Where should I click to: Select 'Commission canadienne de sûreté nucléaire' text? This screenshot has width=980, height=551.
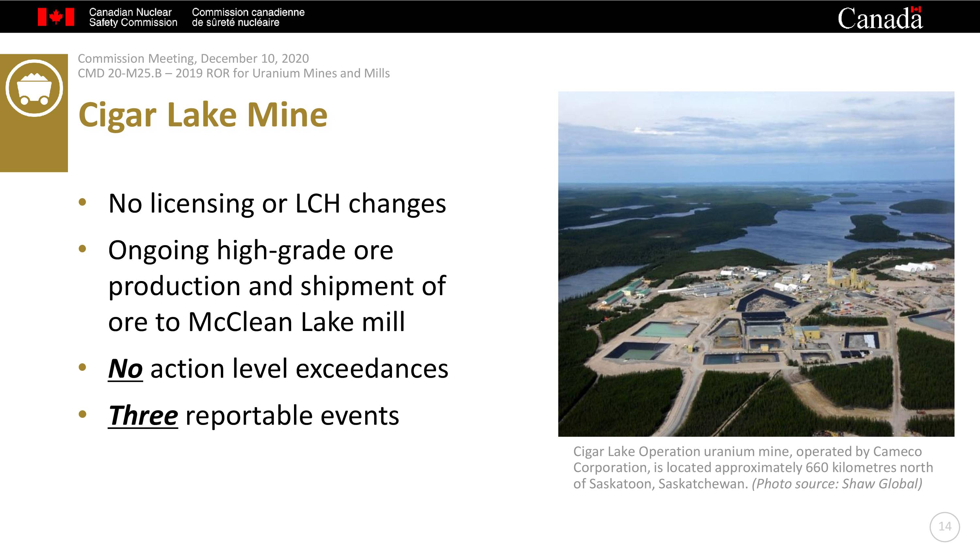pos(248,18)
